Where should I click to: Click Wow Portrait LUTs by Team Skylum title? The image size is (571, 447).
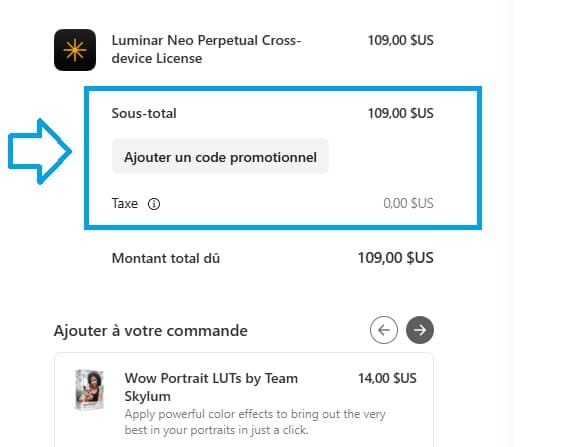coord(211,387)
